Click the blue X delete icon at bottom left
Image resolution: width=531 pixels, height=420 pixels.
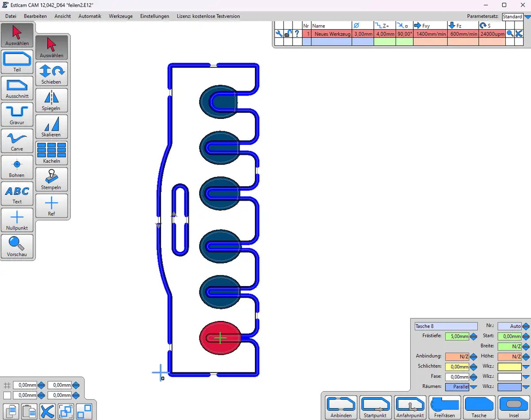click(47, 411)
